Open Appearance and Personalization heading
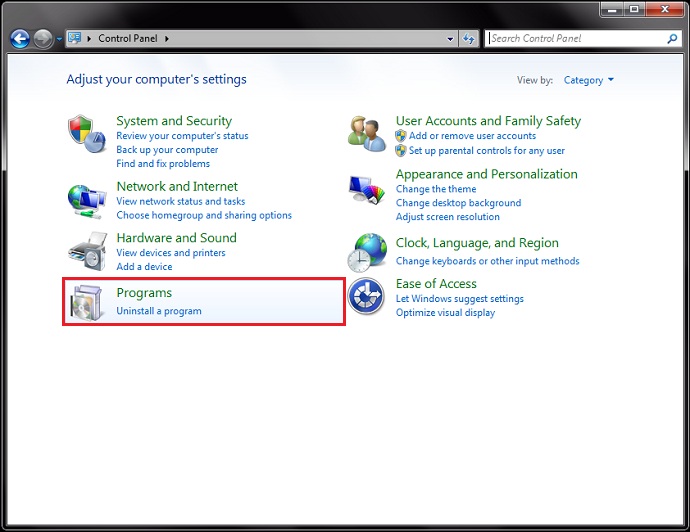This screenshot has width=690, height=532. click(x=486, y=174)
